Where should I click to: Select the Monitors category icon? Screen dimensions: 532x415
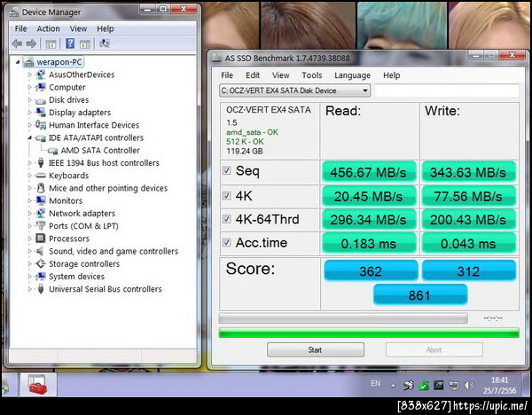[41, 200]
